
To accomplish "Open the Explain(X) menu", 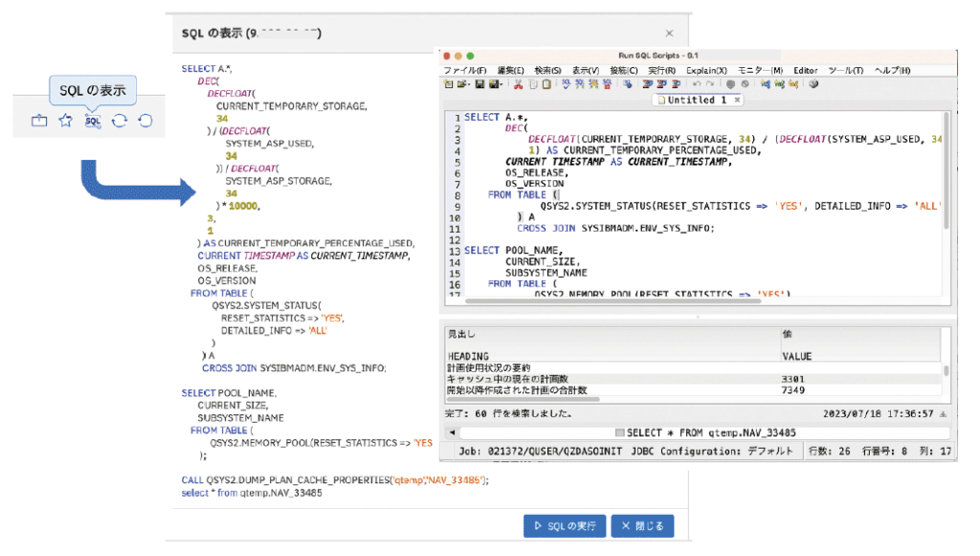I will [x=706, y=69].
